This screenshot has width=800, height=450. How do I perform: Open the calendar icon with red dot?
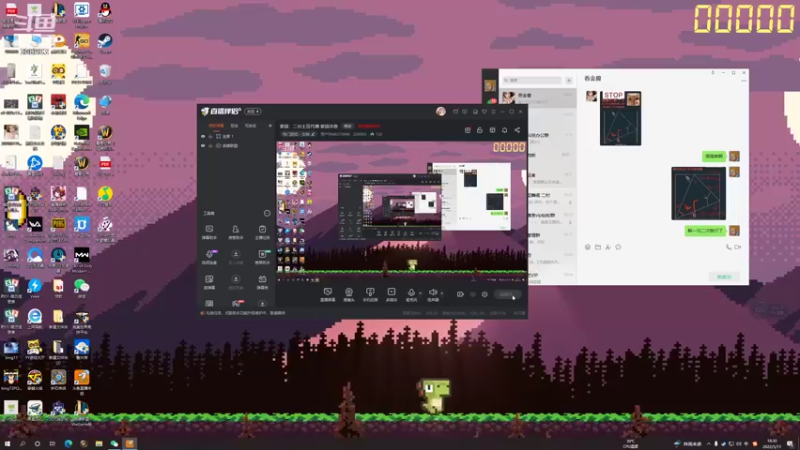[467, 130]
